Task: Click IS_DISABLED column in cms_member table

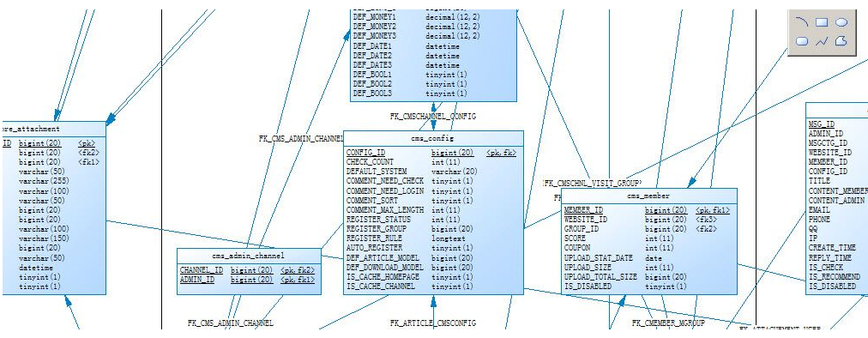Action: (x=588, y=287)
